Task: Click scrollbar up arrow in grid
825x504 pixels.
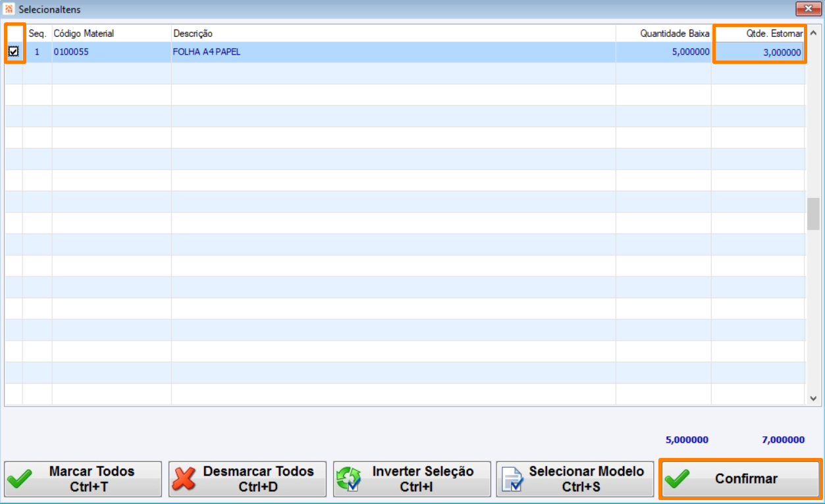Action: pyautogui.click(x=813, y=34)
